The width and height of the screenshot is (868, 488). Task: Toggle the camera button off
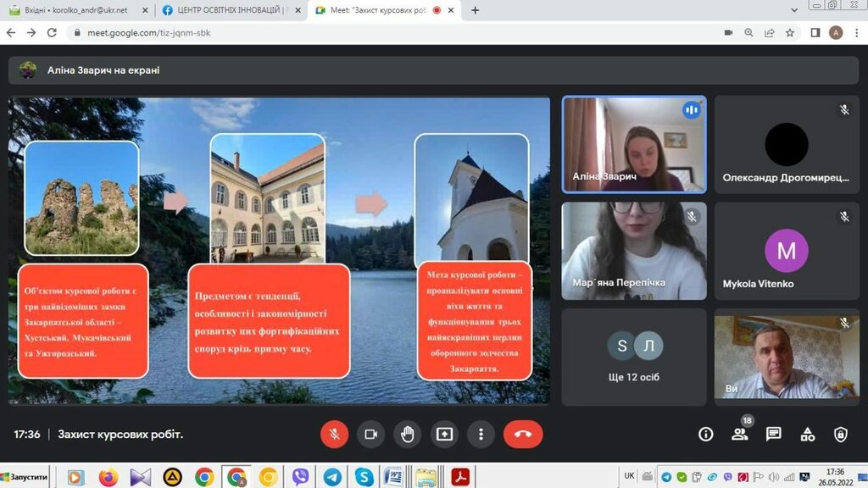pos(370,434)
